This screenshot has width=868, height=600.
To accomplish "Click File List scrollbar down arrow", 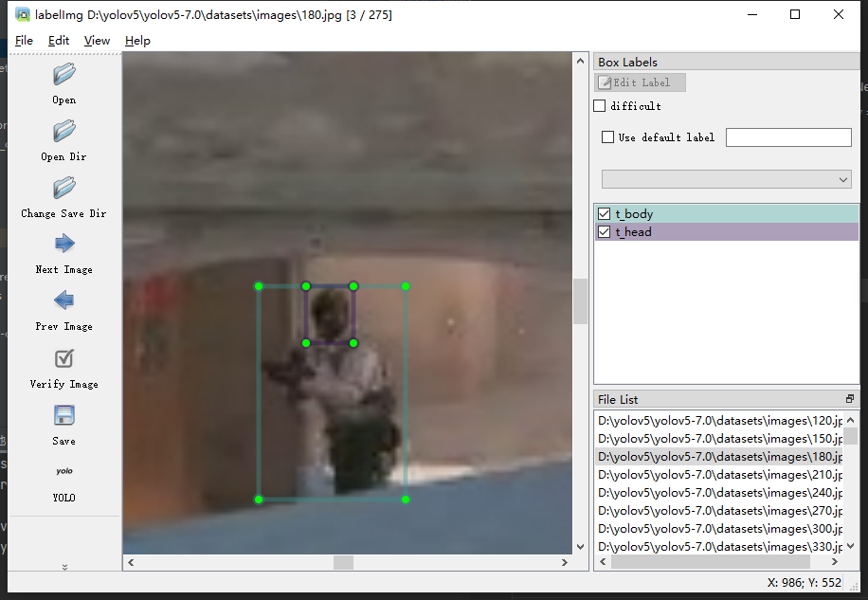I will (x=851, y=546).
